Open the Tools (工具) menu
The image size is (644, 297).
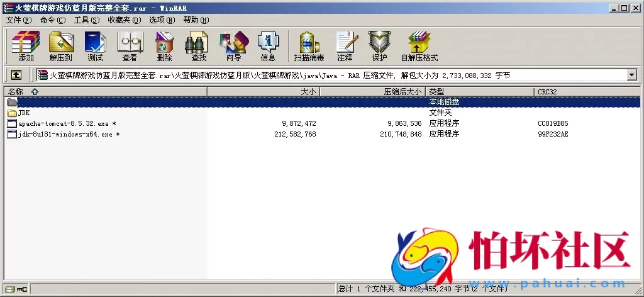[87, 20]
